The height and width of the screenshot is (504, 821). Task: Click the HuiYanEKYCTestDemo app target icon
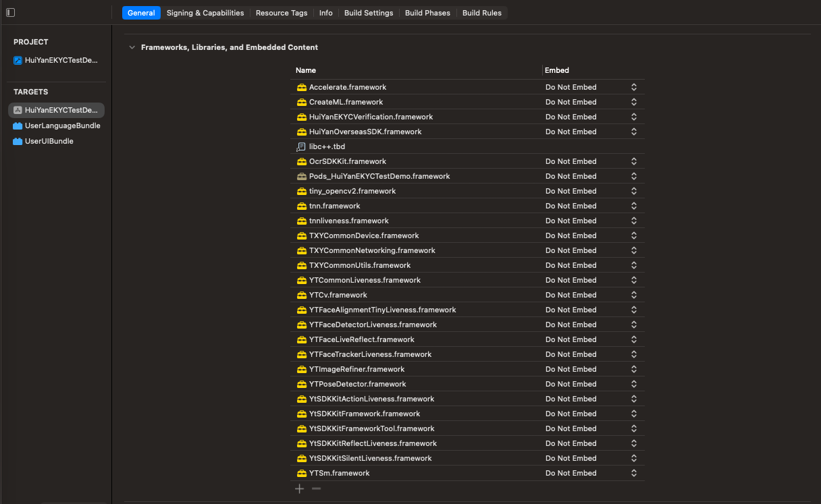[18, 110]
